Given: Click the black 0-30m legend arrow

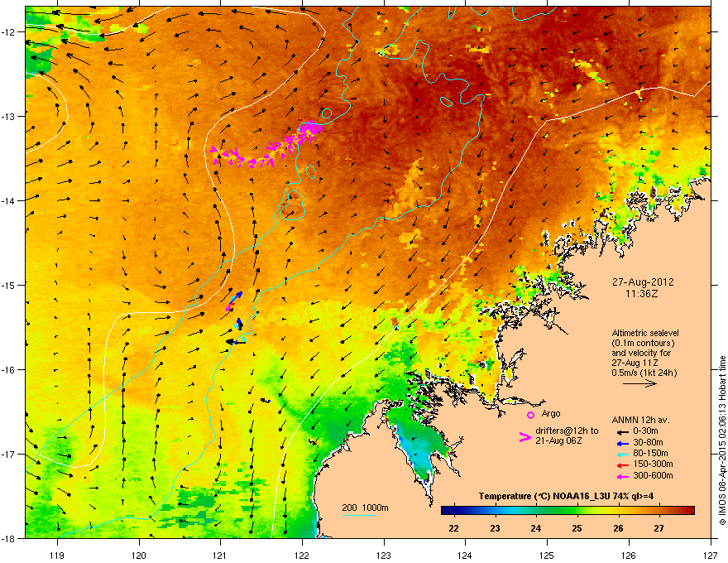Looking at the screenshot, I should tap(623, 432).
